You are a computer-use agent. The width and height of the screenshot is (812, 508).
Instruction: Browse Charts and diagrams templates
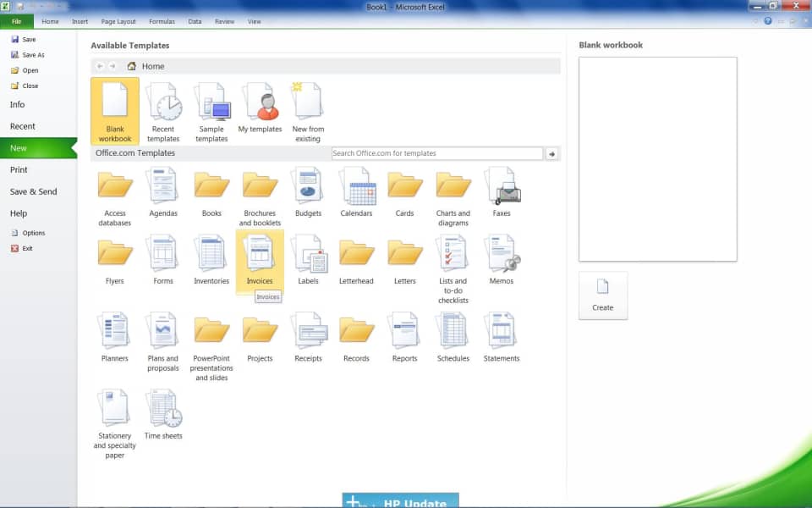(453, 186)
